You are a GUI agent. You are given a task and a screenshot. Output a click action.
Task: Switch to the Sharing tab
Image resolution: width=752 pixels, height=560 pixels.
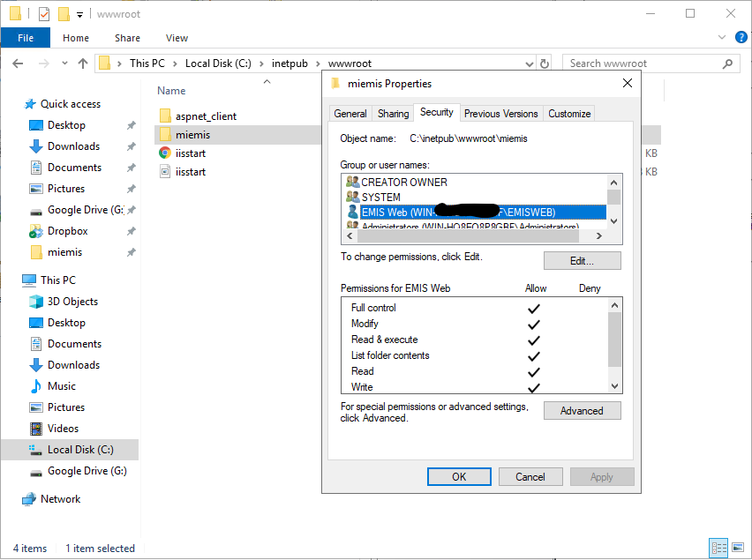coord(393,114)
